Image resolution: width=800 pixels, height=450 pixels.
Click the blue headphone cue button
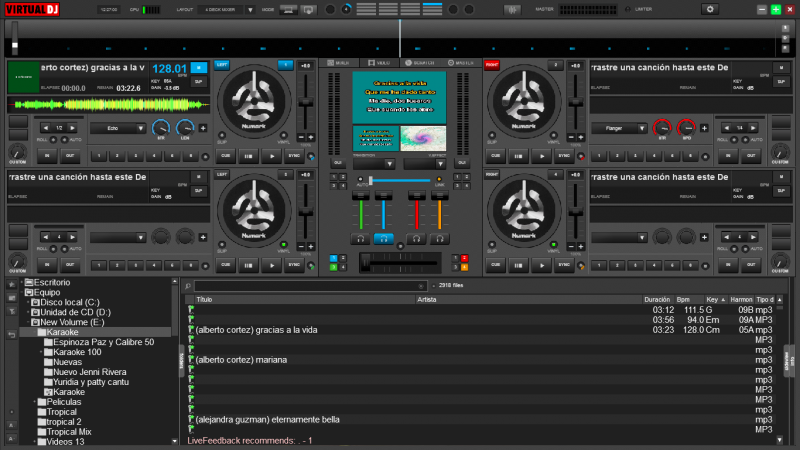pos(383,238)
